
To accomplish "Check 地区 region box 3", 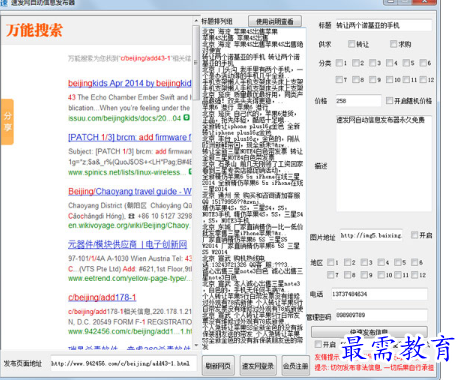I will 364,262.
